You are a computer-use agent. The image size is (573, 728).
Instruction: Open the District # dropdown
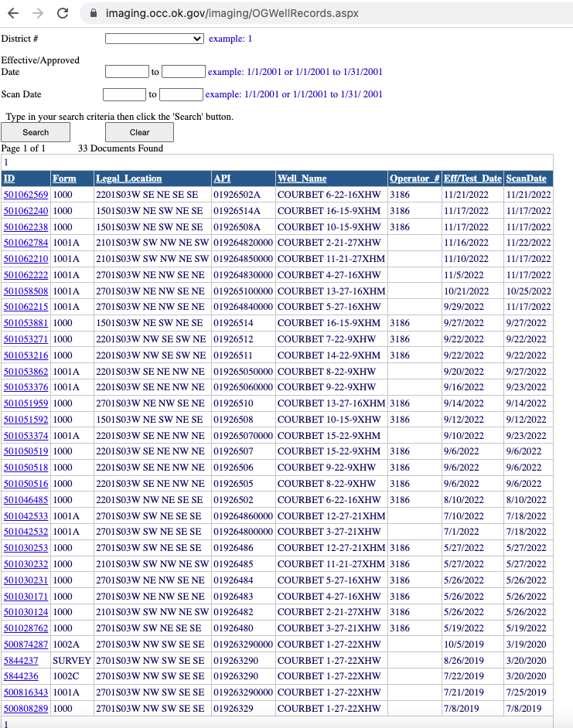(x=155, y=39)
